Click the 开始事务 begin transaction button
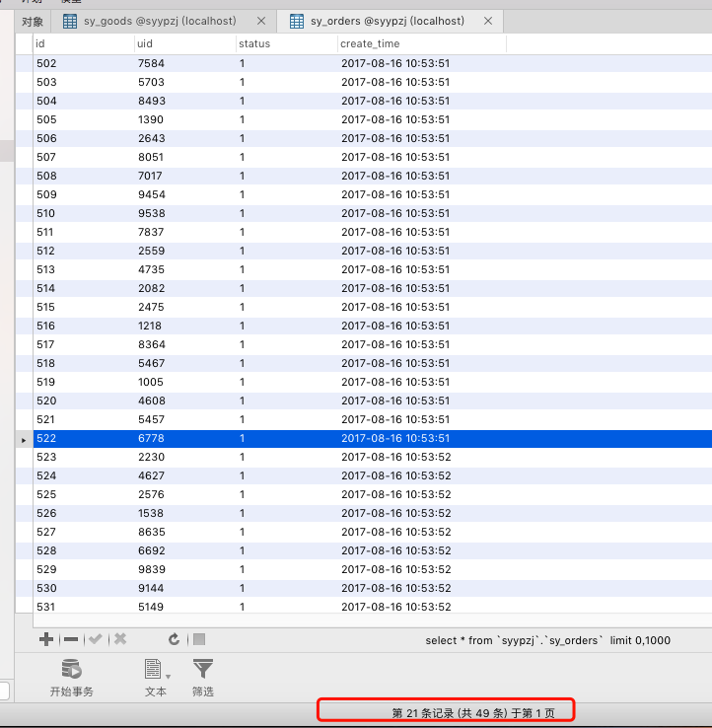Screen dimensions: 712x728 72,678
